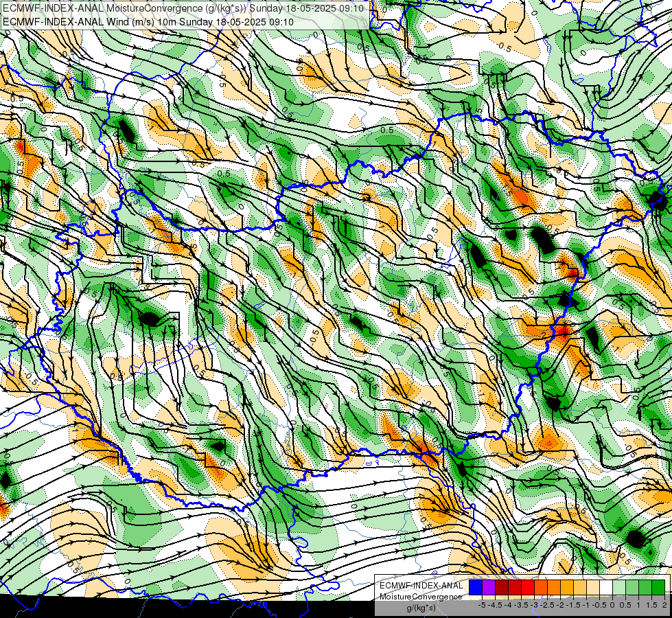
Task: Click the blue legend swatch below -5
Action: point(476,587)
